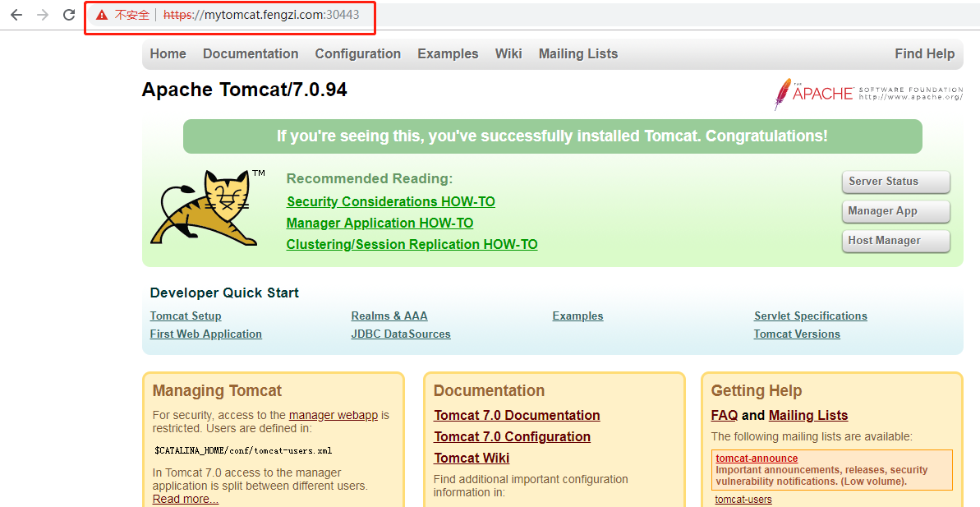Open the Tomcat Wiki link

coord(472,459)
